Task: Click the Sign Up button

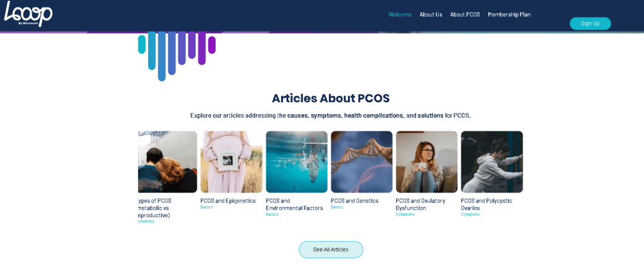Action: tap(590, 23)
